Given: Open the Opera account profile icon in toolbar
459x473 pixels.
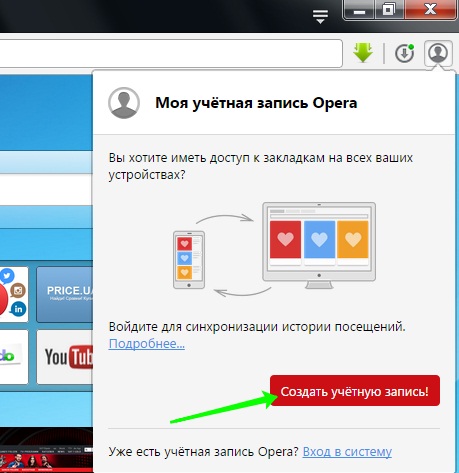Looking at the screenshot, I should click(438, 53).
